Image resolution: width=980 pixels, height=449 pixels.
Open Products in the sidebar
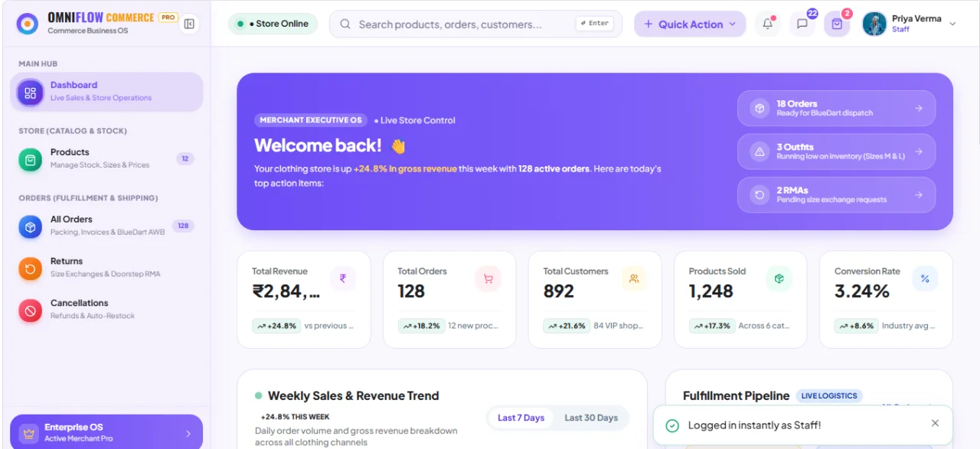pos(106,158)
